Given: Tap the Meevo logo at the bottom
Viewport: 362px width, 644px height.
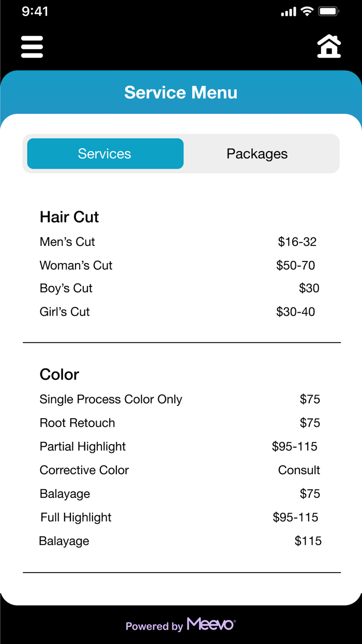Looking at the screenshot, I should coord(210,625).
